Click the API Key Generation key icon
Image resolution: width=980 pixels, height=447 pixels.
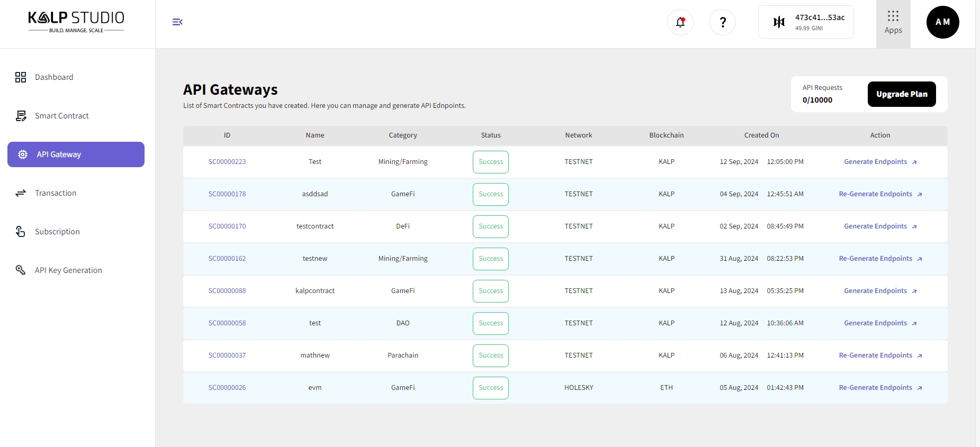21,270
